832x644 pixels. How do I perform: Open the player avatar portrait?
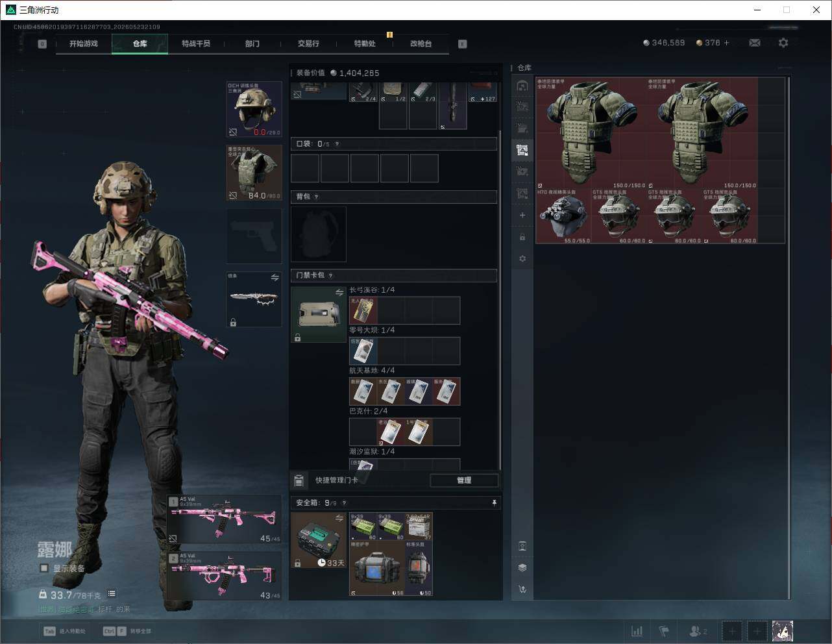pos(783,631)
